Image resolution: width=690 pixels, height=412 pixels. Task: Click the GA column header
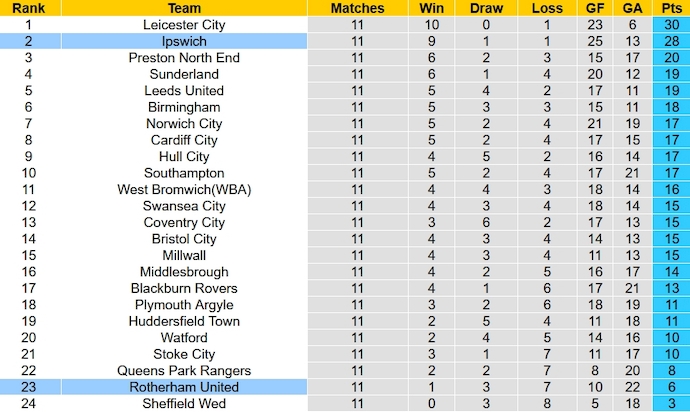pyautogui.click(x=631, y=8)
